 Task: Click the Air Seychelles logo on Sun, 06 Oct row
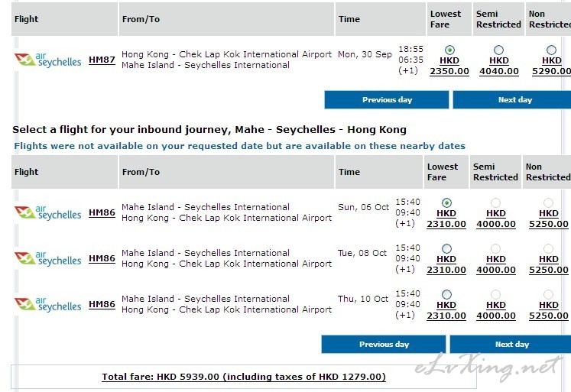coord(47,212)
